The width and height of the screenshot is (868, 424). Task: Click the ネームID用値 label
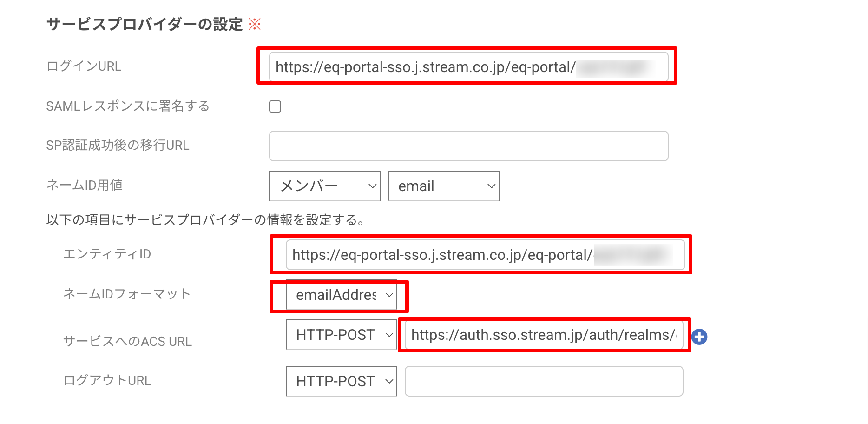(x=85, y=185)
